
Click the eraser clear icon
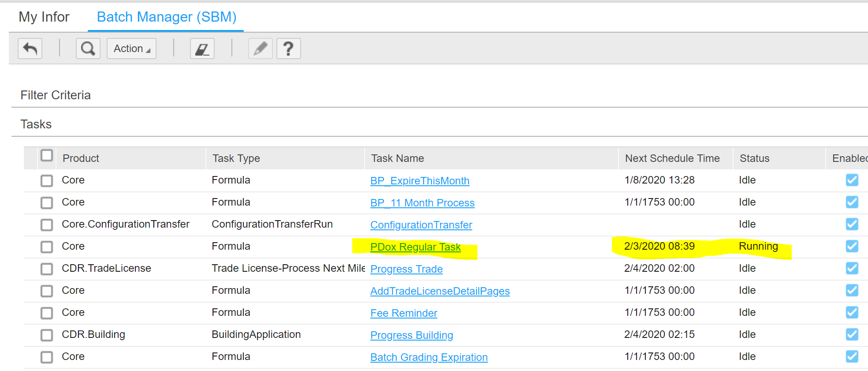[x=202, y=49]
